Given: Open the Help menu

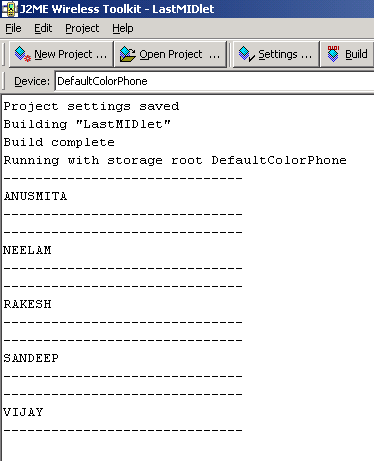Looking at the screenshot, I should [123, 28].
